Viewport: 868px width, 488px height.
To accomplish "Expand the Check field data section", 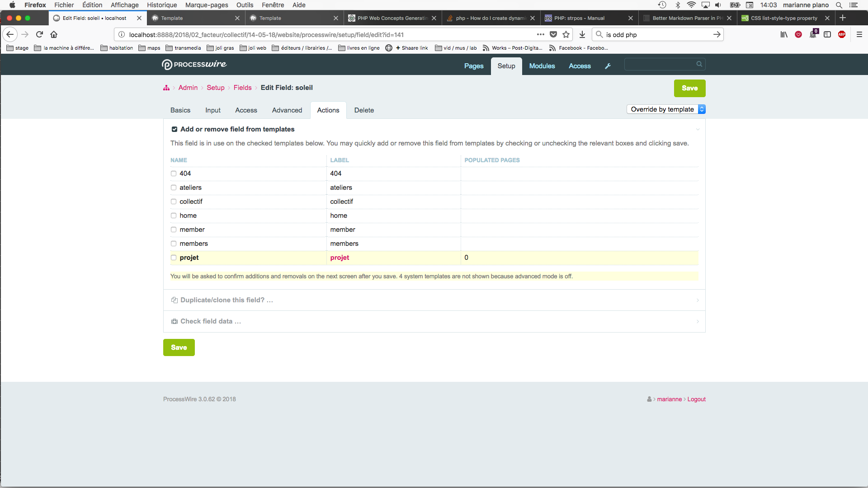I will 211,321.
